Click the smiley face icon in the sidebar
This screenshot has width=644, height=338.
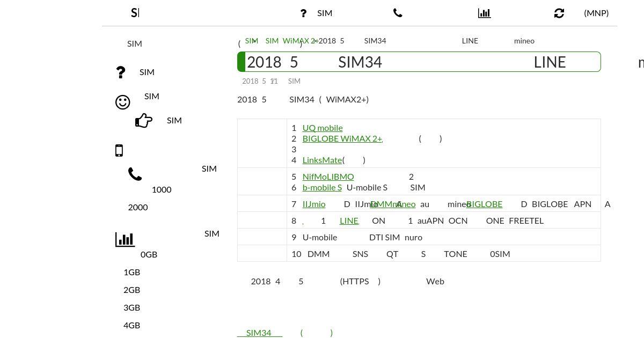click(x=123, y=102)
